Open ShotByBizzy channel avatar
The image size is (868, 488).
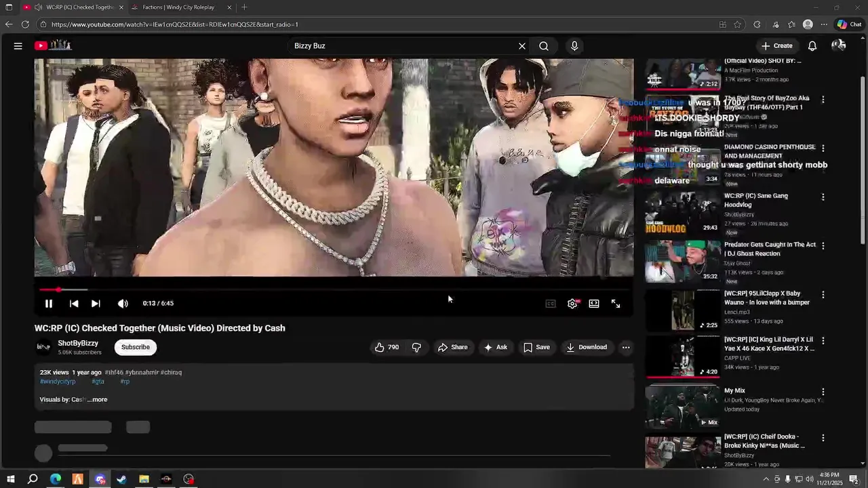pyautogui.click(x=43, y=347)
